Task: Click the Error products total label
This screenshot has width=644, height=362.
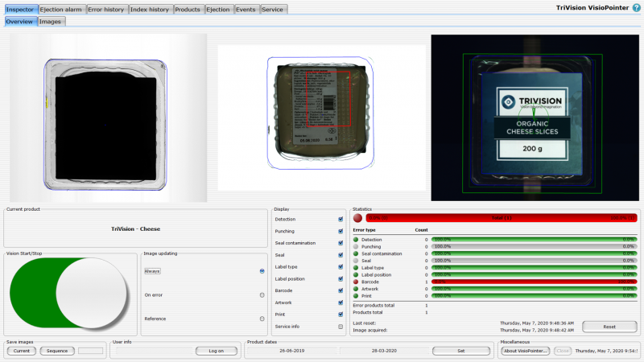Action: point(374,306)
